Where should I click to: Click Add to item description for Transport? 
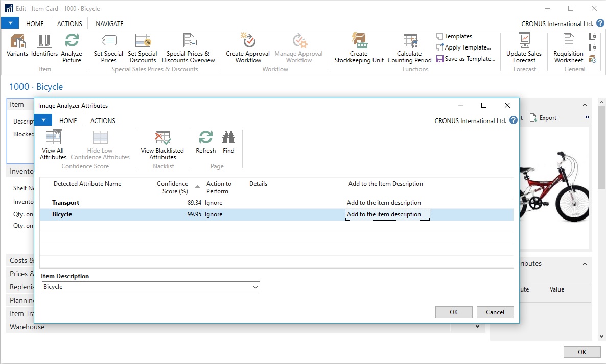coord(384,203)
